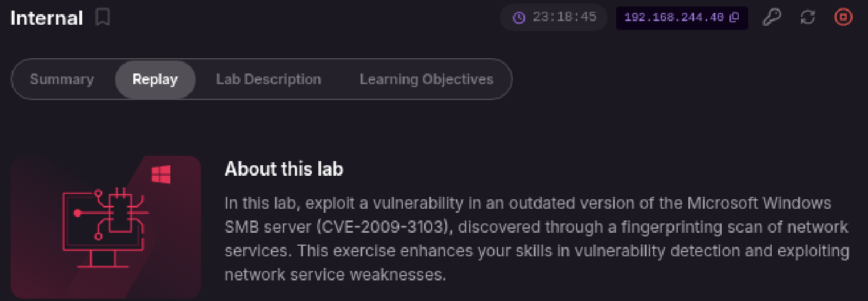This screenshot has width=868, height=301.
Task: Stop the lab with red stop icon
Action: tap(843, 18)
